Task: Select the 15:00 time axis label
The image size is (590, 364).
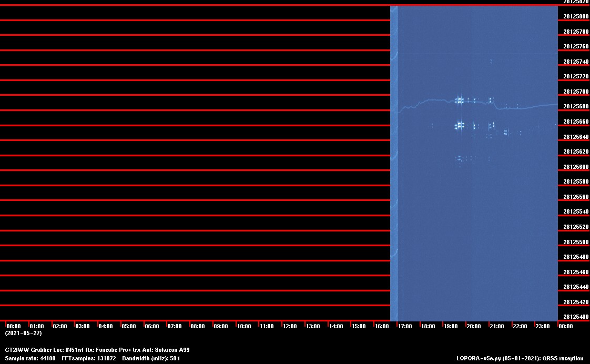Action: tap(359, 326)
